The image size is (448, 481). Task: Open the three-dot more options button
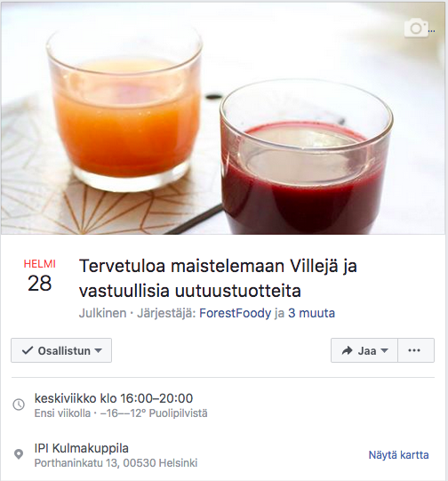(416, 350)
